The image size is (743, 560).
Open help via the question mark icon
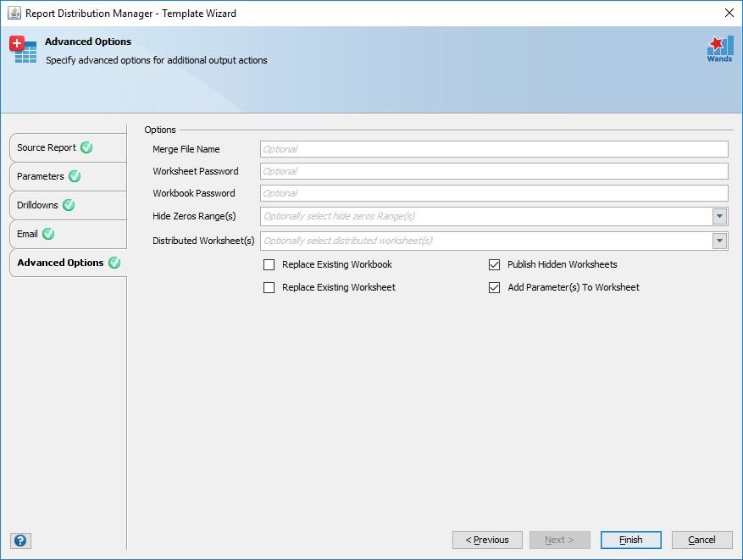tap(19, 540)
